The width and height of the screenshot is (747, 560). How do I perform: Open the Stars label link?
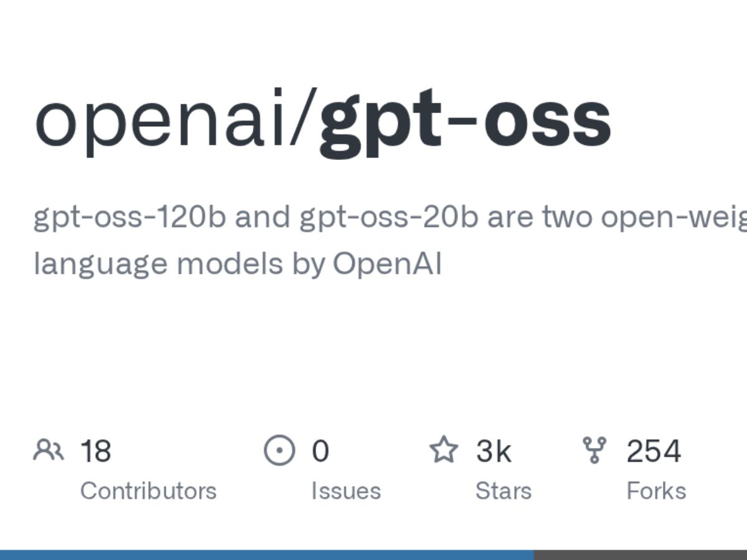tap(503, 491)
